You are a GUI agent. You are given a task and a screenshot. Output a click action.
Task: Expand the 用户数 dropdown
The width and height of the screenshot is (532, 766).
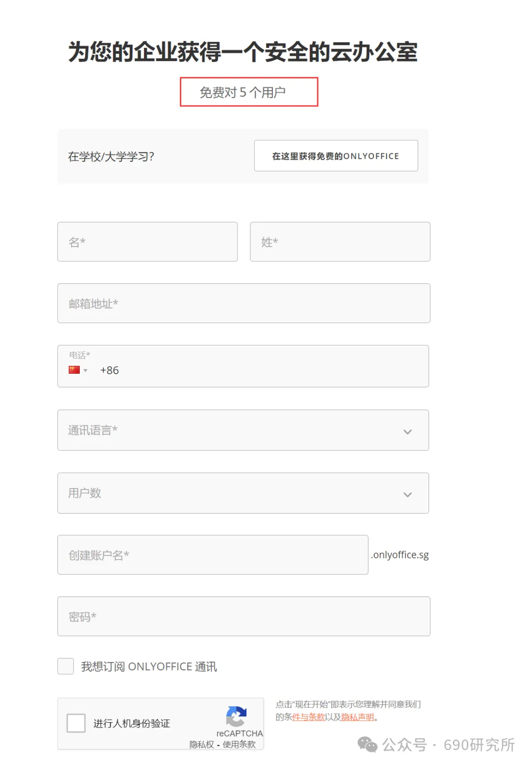243,493
